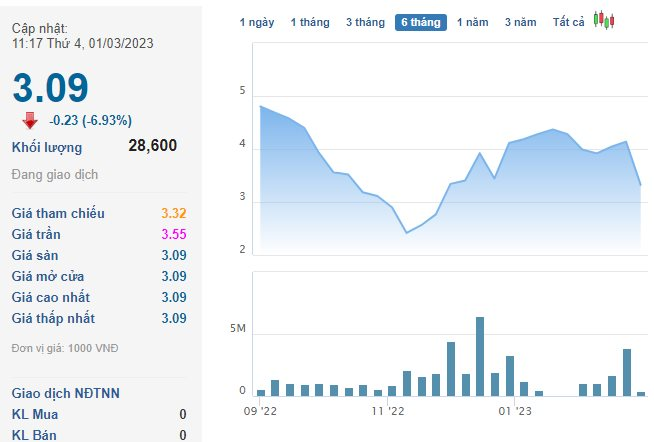Show the 3 năm chart range
The height and width of the screenshot is (442, 654).
point(521,22)
